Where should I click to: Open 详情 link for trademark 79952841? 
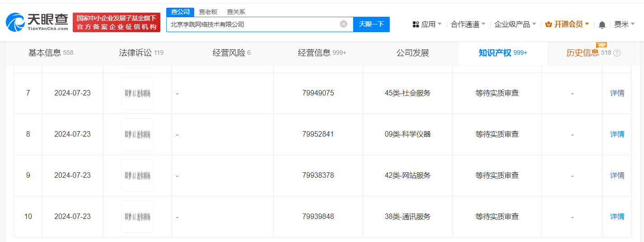pos(617,134)
